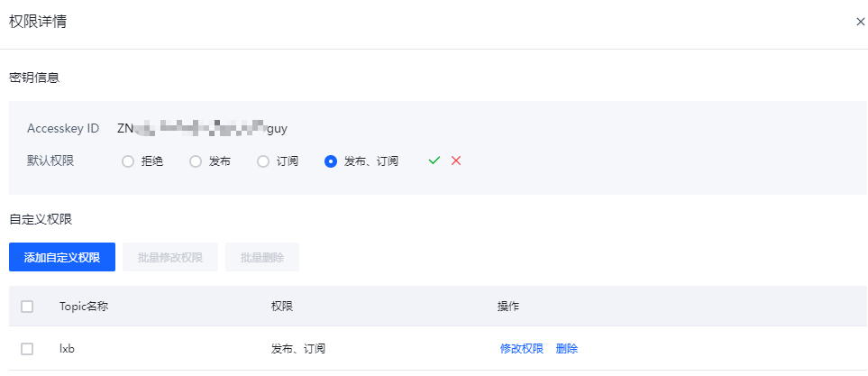Image resolution: width=868 pixels, height=376 pixels.
Task: Click the Topic名称 column header
Action: pyautogui.click(x=84, y=307)
